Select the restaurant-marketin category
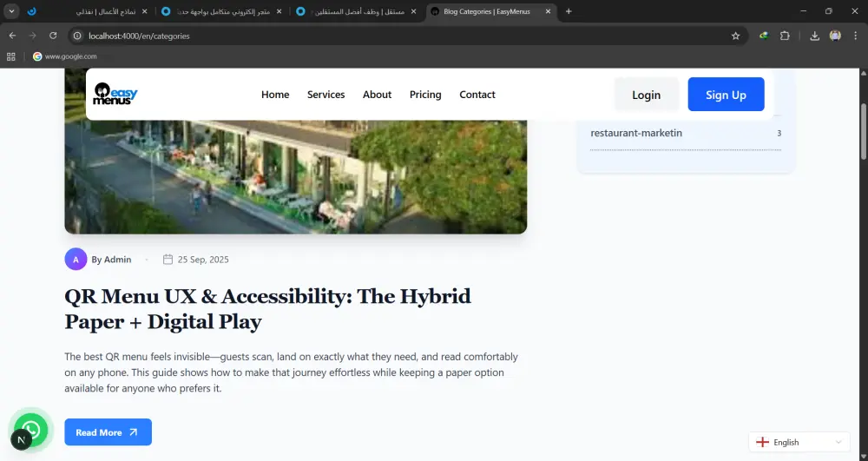Screen dimensions: 868x461 pyautogui.click(x=636, y=133)
